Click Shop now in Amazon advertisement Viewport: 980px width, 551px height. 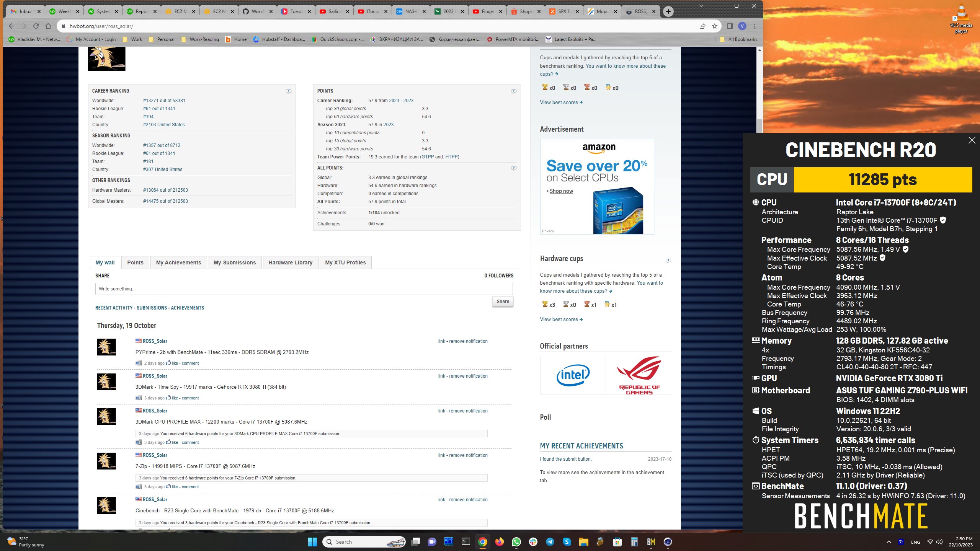tap(561, 191)
